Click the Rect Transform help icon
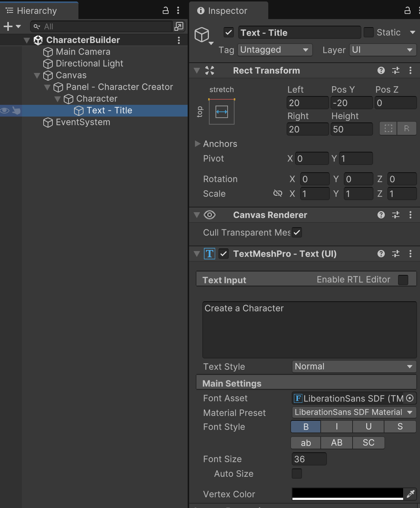 pos(381,70)
